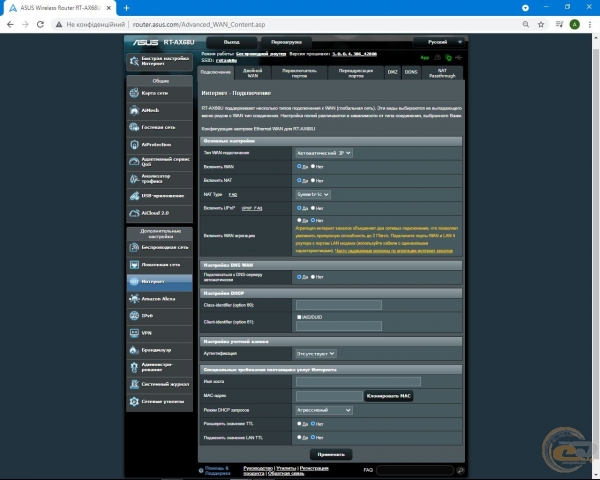This screenshot has height=480, width=600.
Task: Switch to the DMZ tab
Action: click(x=393, y=72)
